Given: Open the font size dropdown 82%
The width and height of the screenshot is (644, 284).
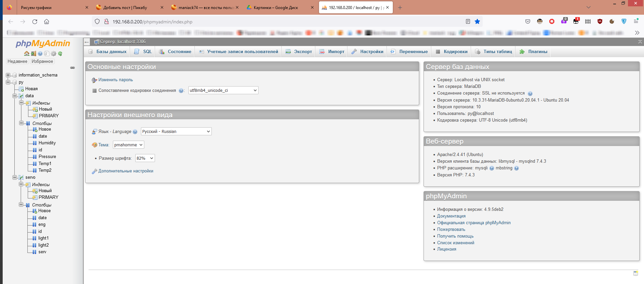Looking at the screenshot, I should click(x=145, y=158).
